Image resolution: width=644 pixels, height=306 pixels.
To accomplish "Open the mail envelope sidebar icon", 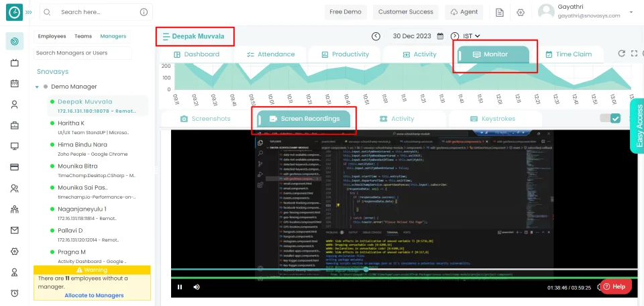I will [x=14, y=230].
